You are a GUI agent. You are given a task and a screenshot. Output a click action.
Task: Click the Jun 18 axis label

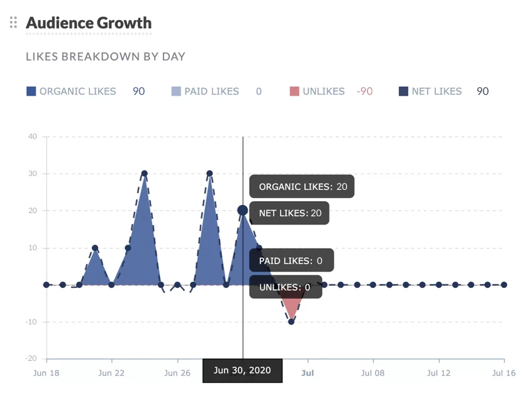(x=46, y=373)
